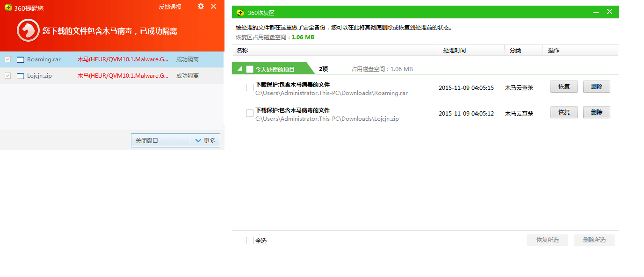
Task: Click trojan detection name for Lojcjn.zip
Action: click(x=123, y=76)
